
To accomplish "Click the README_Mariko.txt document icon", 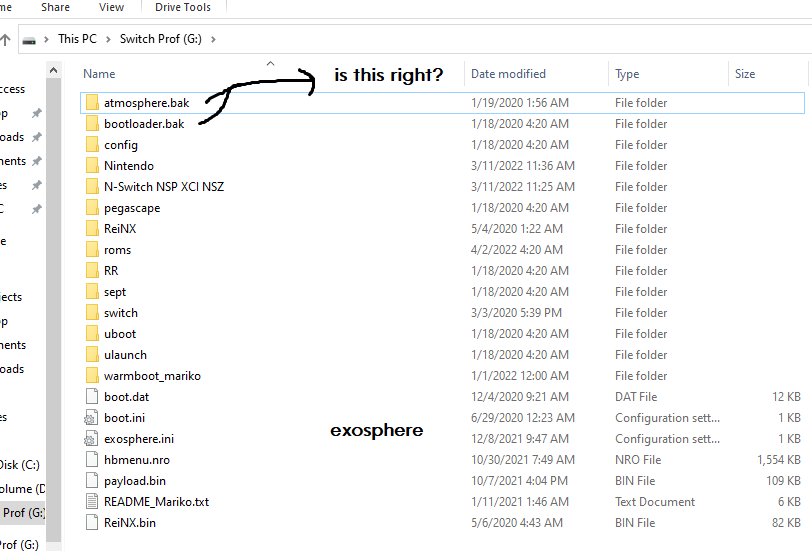I will click(92, 502).
